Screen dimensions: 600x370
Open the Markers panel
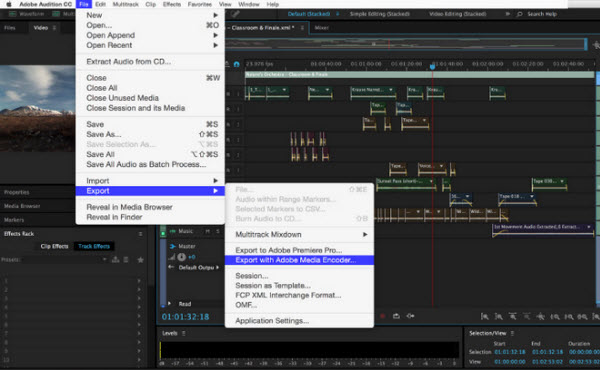pyautogui.click(x=14, y=220)
